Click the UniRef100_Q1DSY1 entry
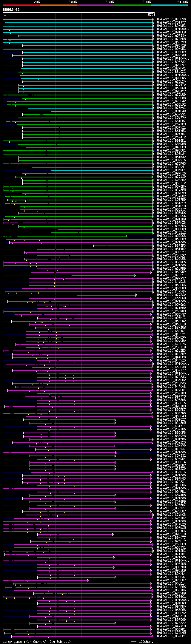The height and width of the screenshot is (644, 191). pos(171,334)
